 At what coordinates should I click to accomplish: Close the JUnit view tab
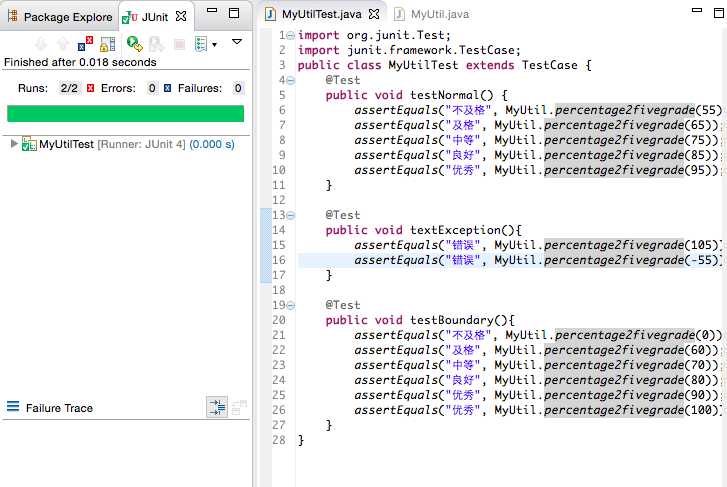(x=181, y=17)
